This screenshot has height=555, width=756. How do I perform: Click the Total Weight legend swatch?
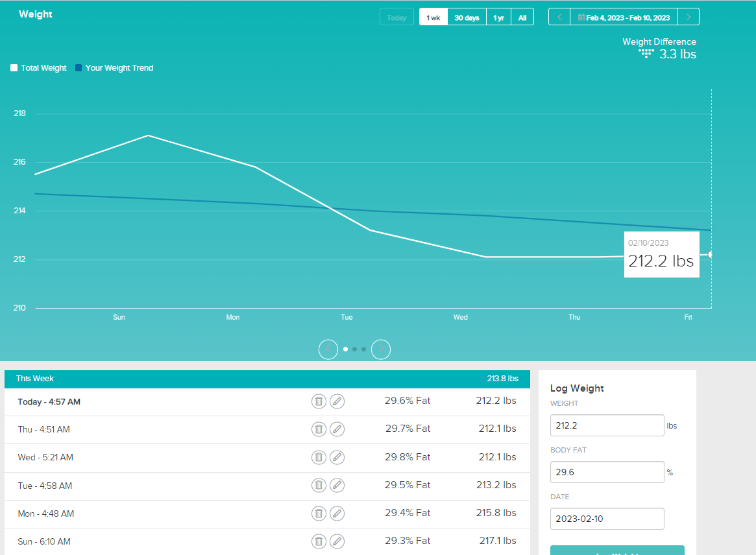pos(14,68)
